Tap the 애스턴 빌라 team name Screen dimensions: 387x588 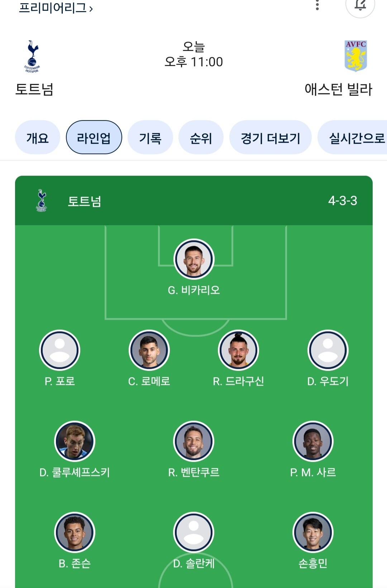(x=338, y=89)
